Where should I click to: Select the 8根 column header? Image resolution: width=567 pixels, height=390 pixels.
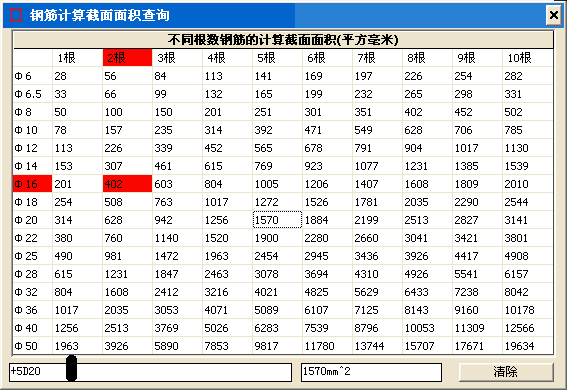tap(427, 58)
